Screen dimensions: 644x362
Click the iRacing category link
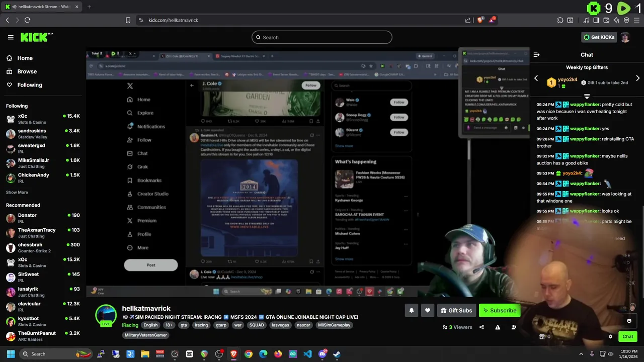pyautogui.click(x=130, y=325)
